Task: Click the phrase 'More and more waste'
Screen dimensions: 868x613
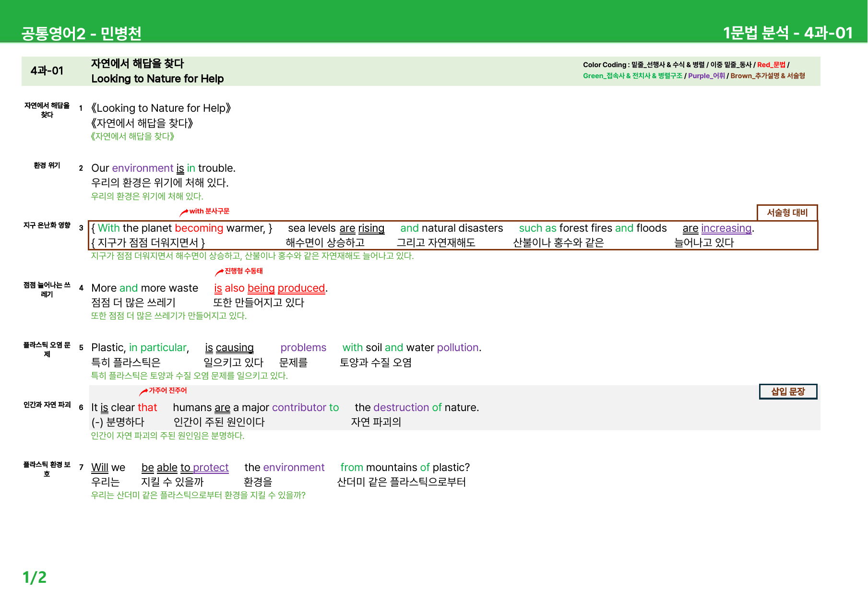Action: pyautogui.click(x=144, y=288)
